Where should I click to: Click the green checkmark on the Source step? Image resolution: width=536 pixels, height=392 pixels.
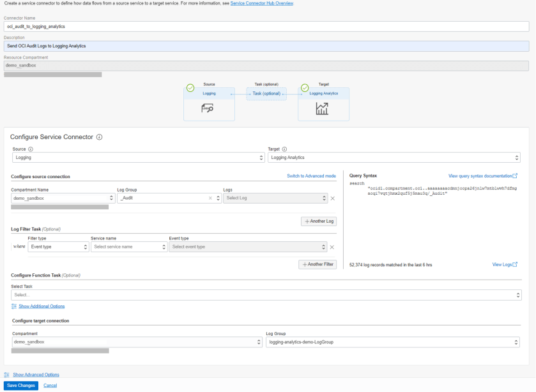[x=190, y=87]
